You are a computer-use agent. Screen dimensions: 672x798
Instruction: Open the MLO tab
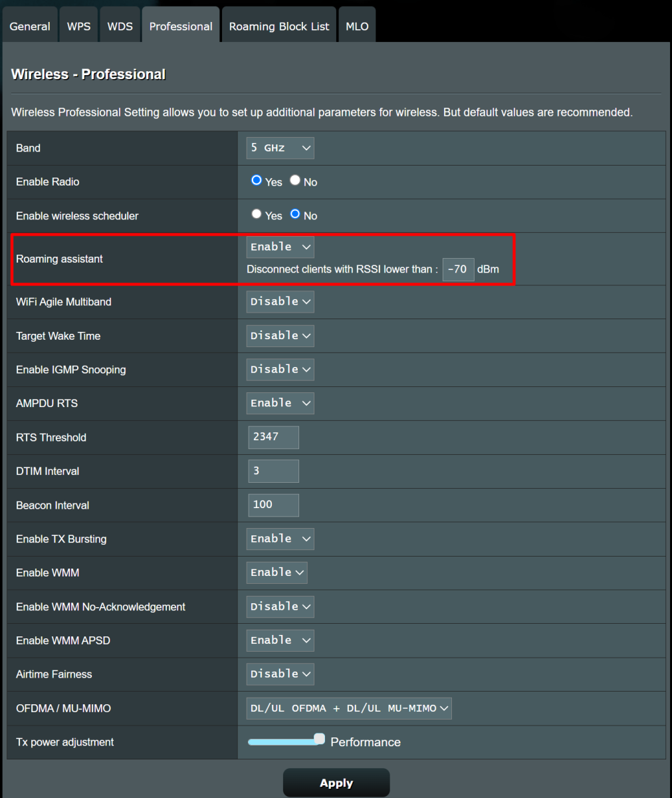(357, 27)
